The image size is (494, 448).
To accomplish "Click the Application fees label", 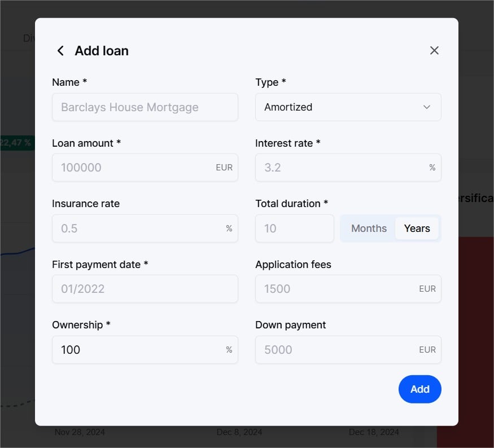I will (x=293, y=265).
